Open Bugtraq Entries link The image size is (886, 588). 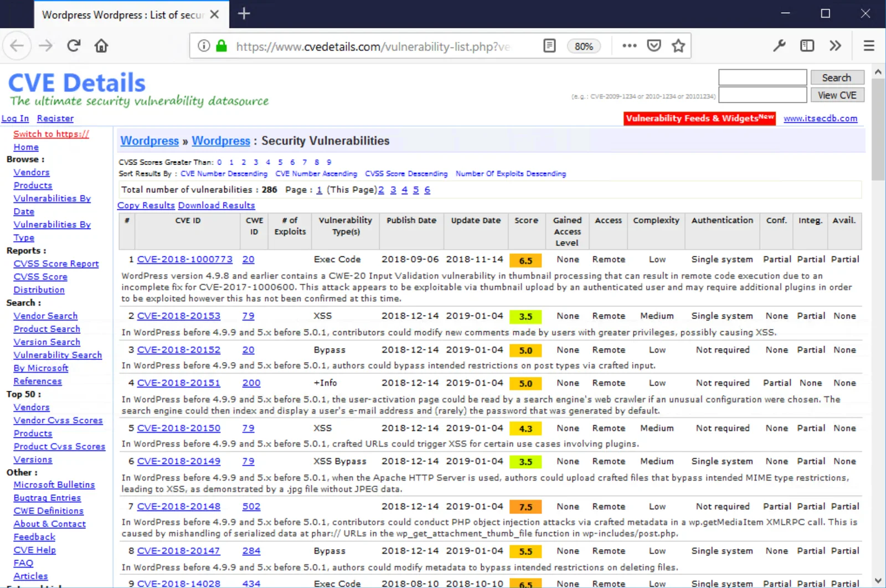tap(47, 498)
